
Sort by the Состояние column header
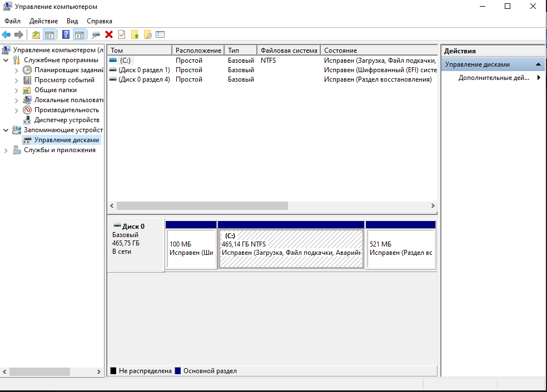pyautogui.click(x=379, y=50)
